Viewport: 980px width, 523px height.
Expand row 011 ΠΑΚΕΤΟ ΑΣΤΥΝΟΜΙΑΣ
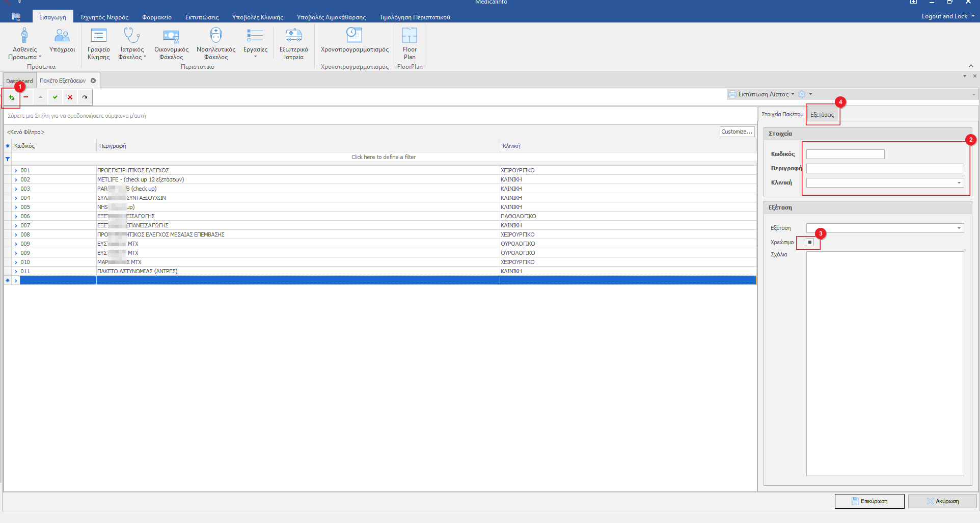pos(16,272)
